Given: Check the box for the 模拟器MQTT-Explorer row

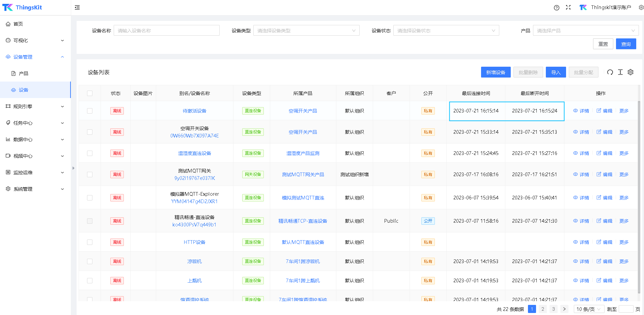Looking at the screenshot, I should 90,198.
